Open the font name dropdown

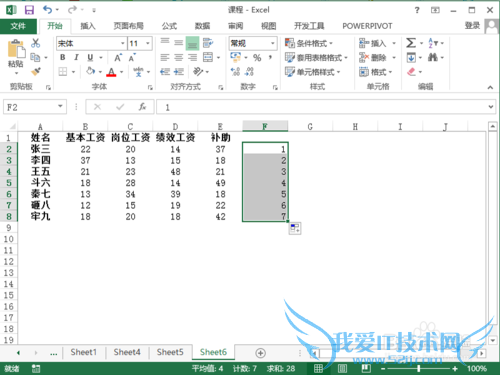pyautogui.click(x=123, y=43)
